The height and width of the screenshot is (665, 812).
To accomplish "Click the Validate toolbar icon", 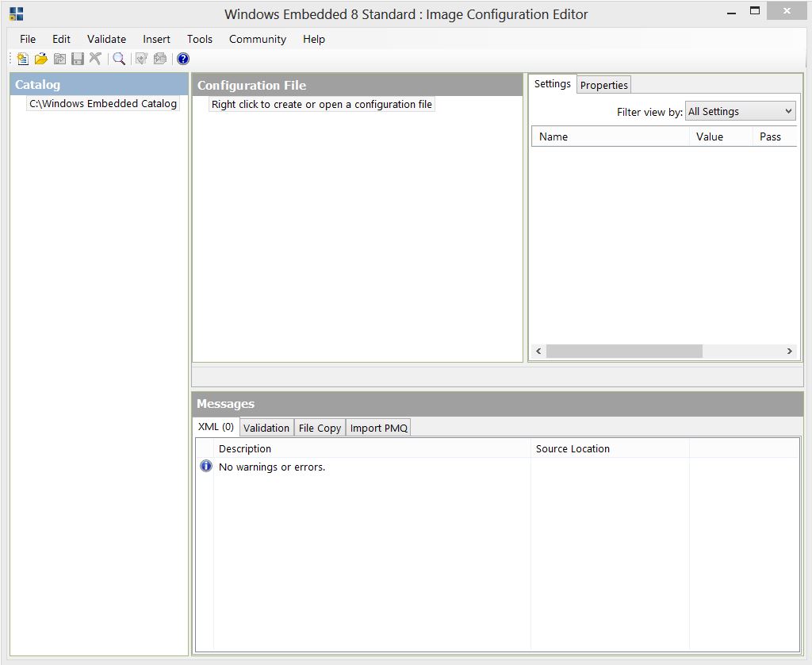I will [141, 59].
